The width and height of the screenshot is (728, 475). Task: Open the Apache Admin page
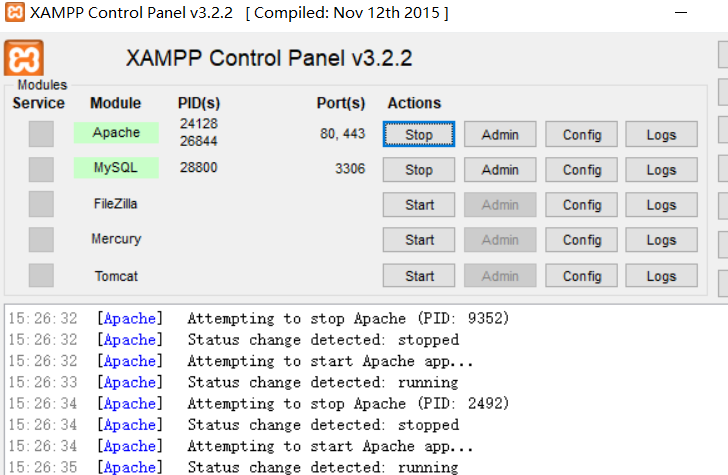[x=500, y=134]
